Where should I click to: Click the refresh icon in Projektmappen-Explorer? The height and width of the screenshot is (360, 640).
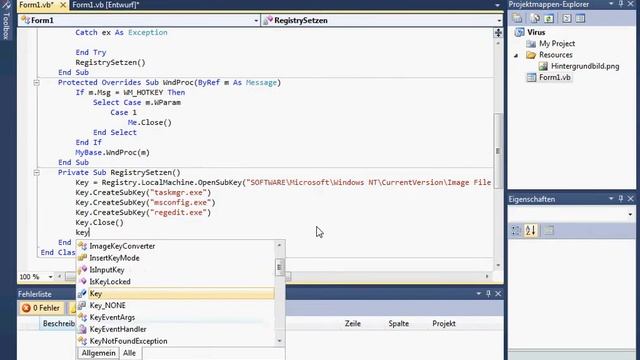pyautogui.click(x=549, y=18)
